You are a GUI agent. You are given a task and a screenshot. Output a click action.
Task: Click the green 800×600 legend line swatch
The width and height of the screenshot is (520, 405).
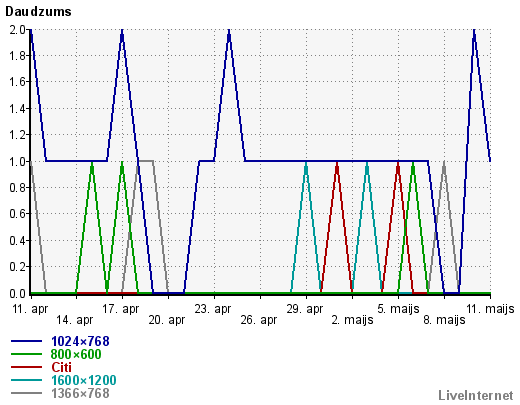[26, 354]
